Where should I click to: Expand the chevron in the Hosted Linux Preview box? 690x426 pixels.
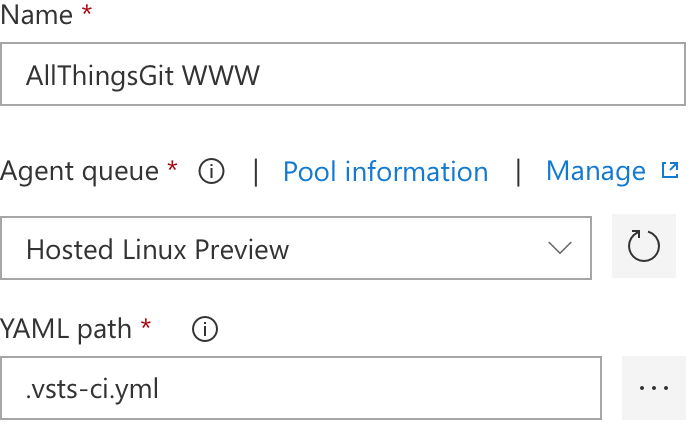tap(560, 248)
